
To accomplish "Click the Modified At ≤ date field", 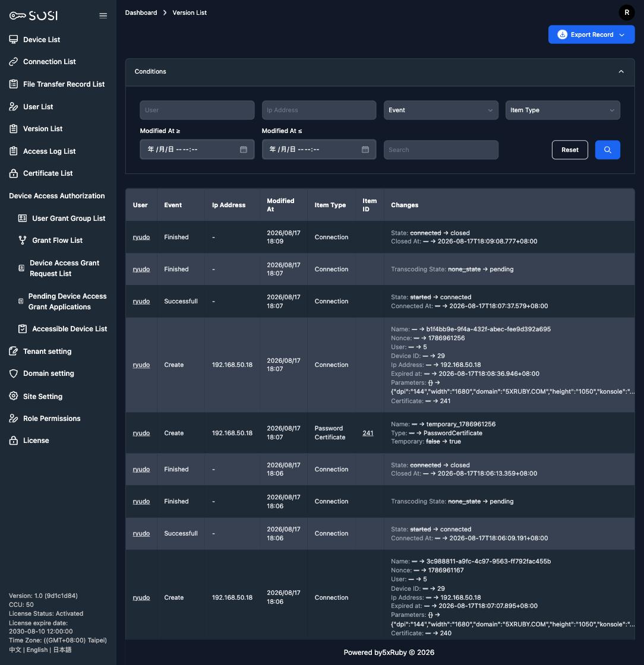I will (319, 149).
